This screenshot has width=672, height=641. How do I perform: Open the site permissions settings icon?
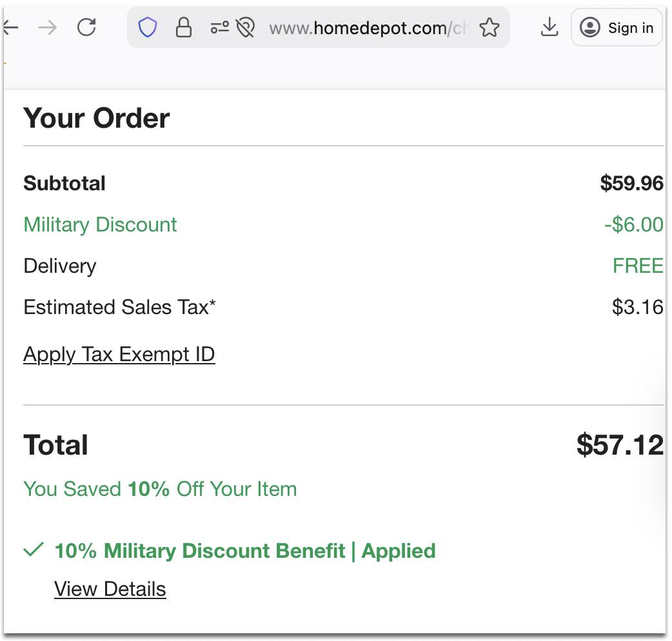pos(220,27)
